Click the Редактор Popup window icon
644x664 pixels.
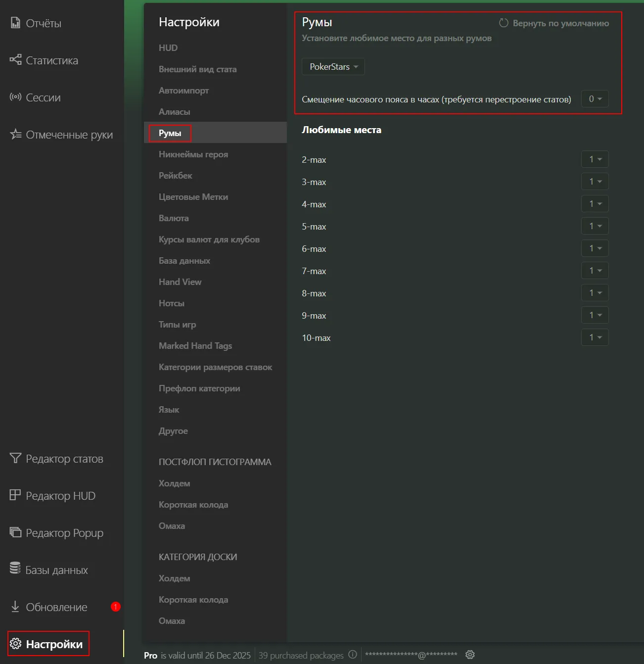pyautogui.click(x=15, y=532)
